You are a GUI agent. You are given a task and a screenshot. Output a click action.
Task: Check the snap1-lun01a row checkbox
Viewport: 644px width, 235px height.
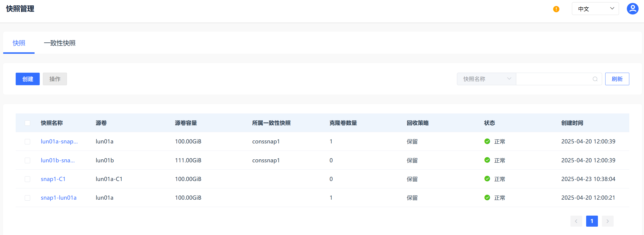click(x=27, y=198)
